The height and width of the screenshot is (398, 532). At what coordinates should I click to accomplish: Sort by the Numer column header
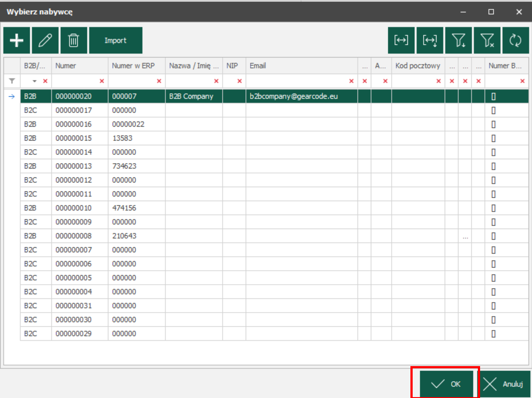click(80, 66)
